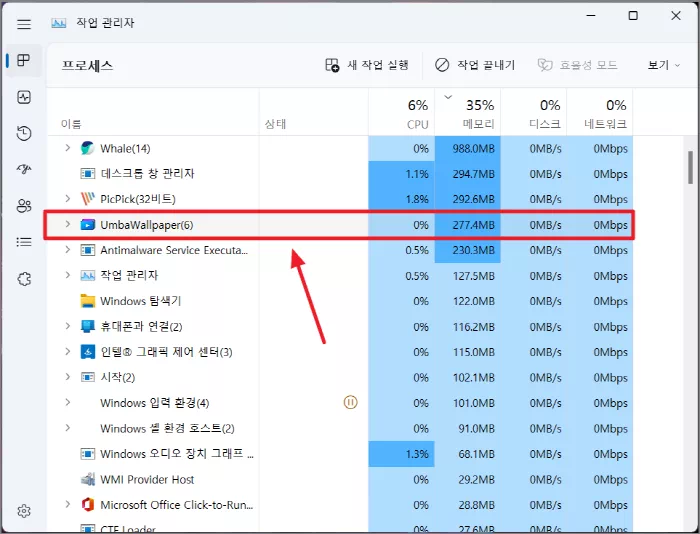Viewport: 700px width, 534px height.
Task: Open the App history sidebar icon
Action: pos(24,133)
